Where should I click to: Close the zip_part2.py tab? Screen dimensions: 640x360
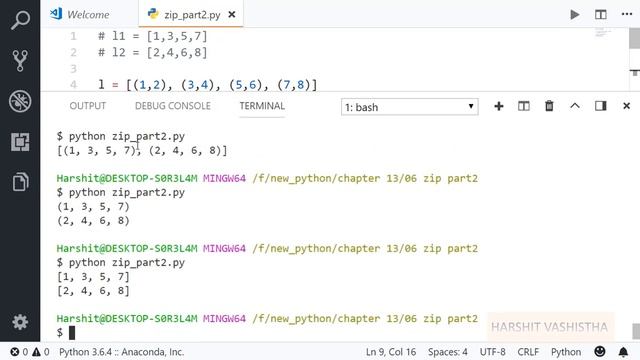click(232, 15)
